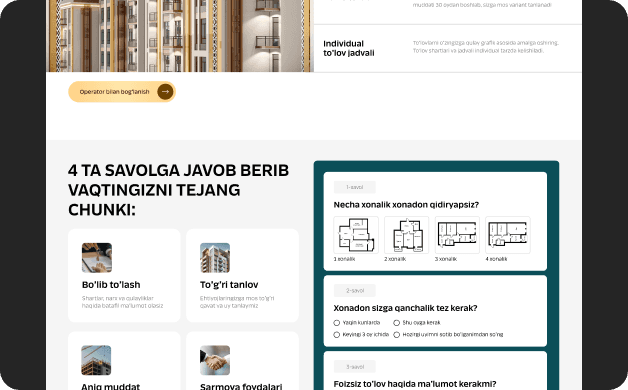Click the 2-savol tag

(355, 291)
